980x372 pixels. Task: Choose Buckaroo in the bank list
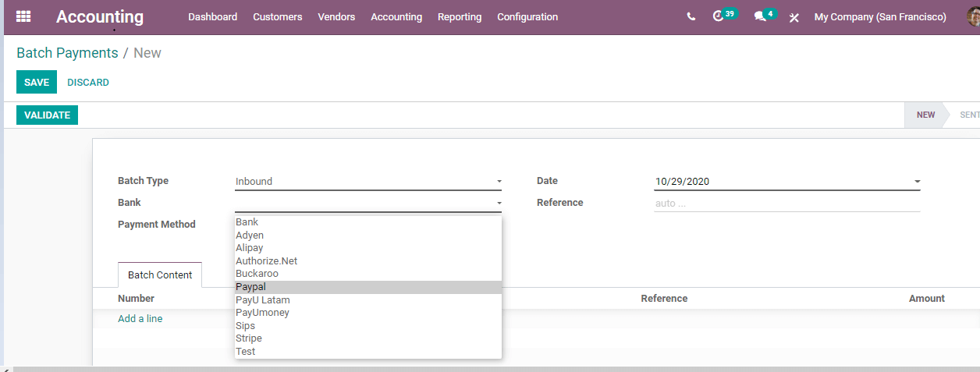pyautogui.click(x=367, y=274)
